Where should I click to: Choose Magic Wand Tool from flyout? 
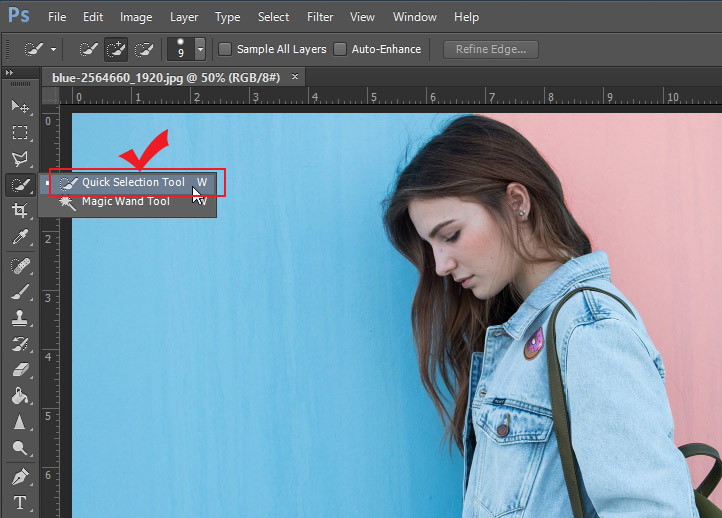pos(128,201)
